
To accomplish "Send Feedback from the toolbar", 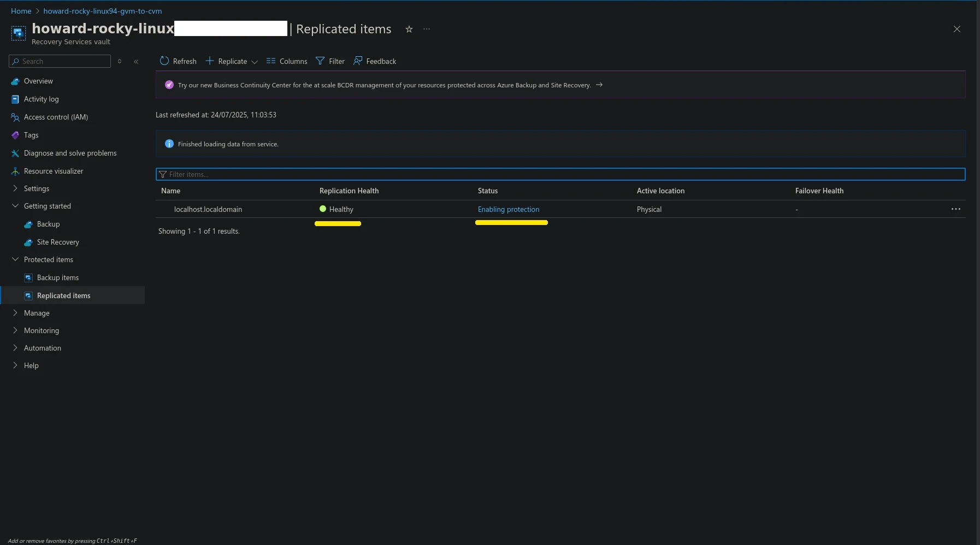I will click(375, 61).
